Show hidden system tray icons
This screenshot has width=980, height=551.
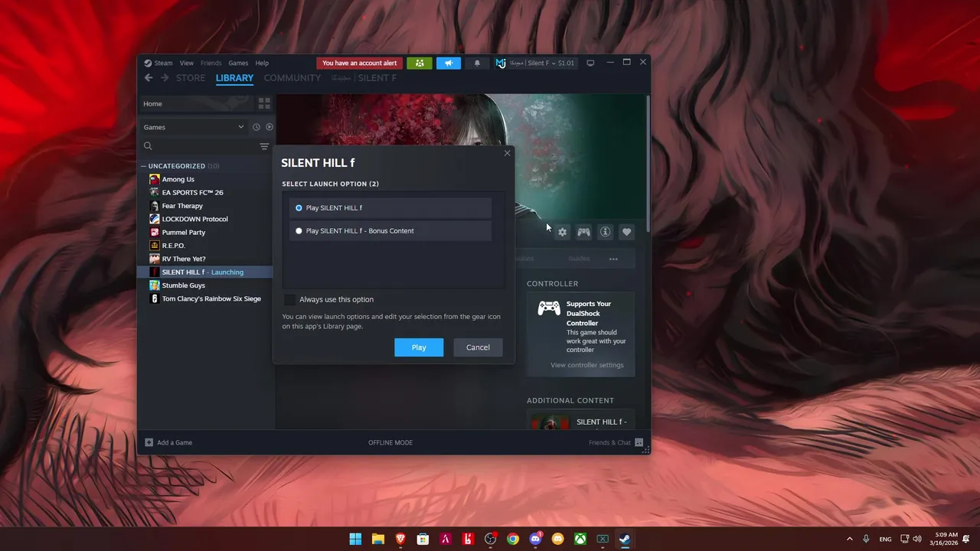tap(849, 539)
